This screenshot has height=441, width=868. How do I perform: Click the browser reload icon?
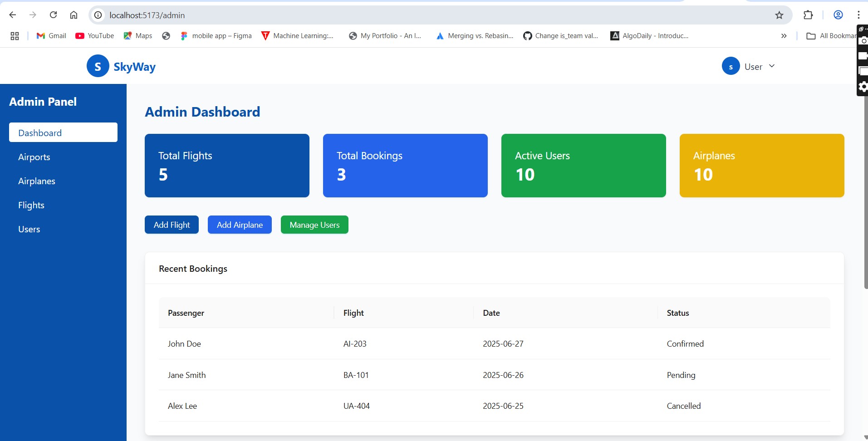53,15
